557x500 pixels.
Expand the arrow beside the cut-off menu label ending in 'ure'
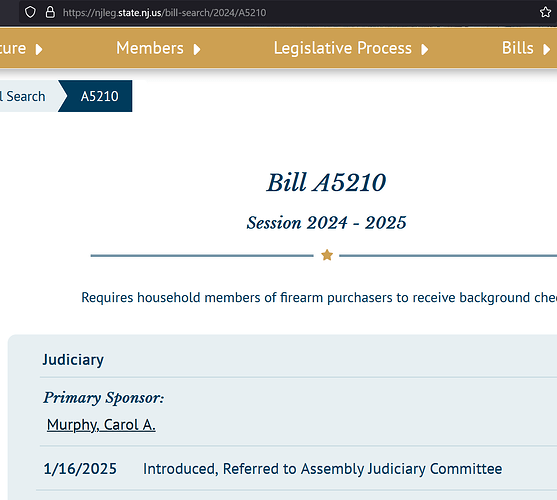39,49
